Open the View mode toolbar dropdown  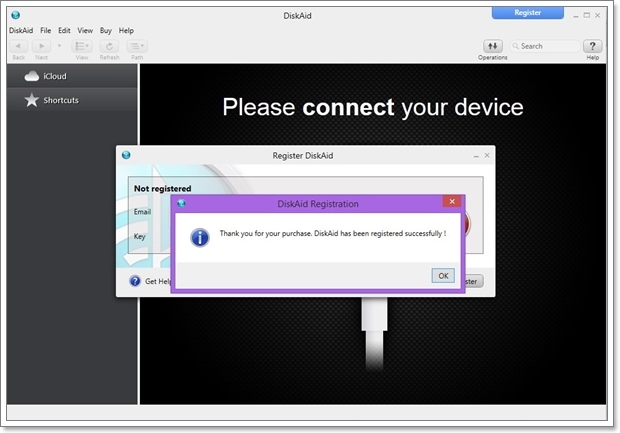(x=82, y=46)
